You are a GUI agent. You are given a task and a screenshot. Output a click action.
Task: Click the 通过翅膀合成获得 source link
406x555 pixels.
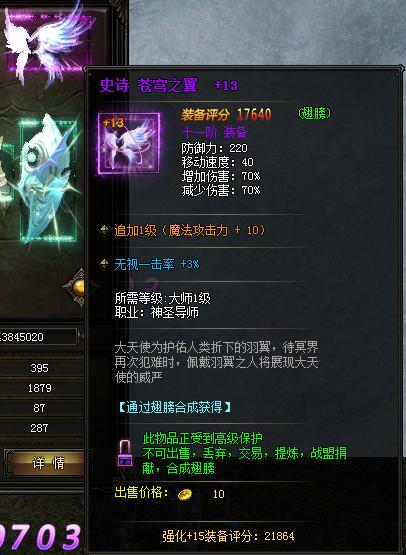click(174, 407)
